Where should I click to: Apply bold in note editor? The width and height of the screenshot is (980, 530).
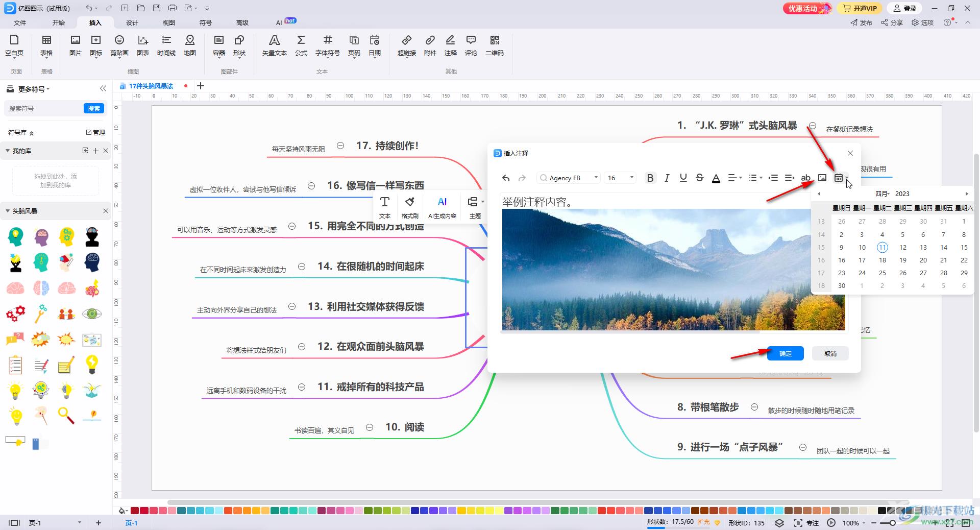pyautogui.click(x=650, y=178)
